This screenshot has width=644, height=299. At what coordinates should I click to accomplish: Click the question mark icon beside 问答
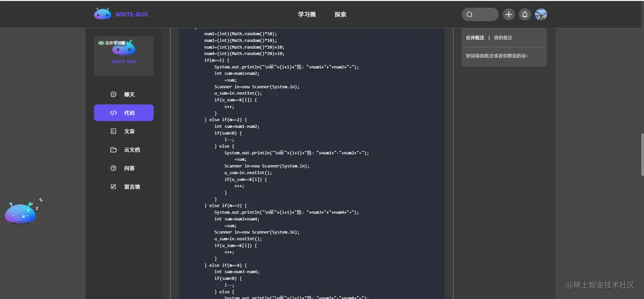tap(113, 168)
